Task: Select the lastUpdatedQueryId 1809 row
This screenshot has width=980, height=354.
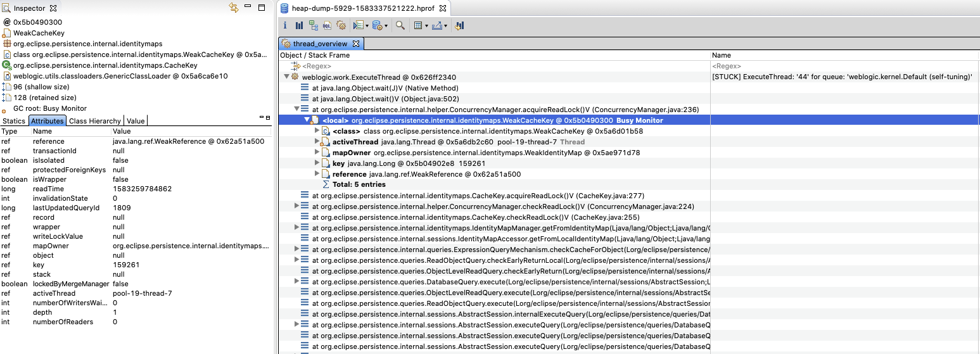Action: point(136,208)
